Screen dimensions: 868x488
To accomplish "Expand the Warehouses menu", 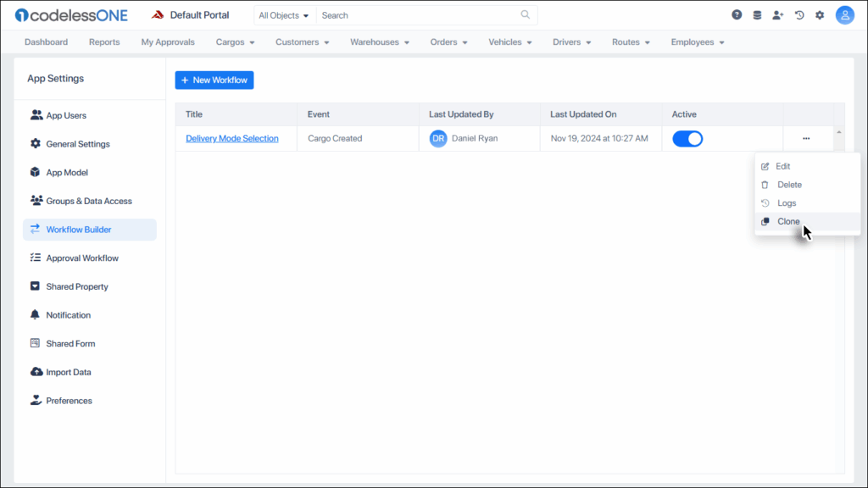I will 379,41.
